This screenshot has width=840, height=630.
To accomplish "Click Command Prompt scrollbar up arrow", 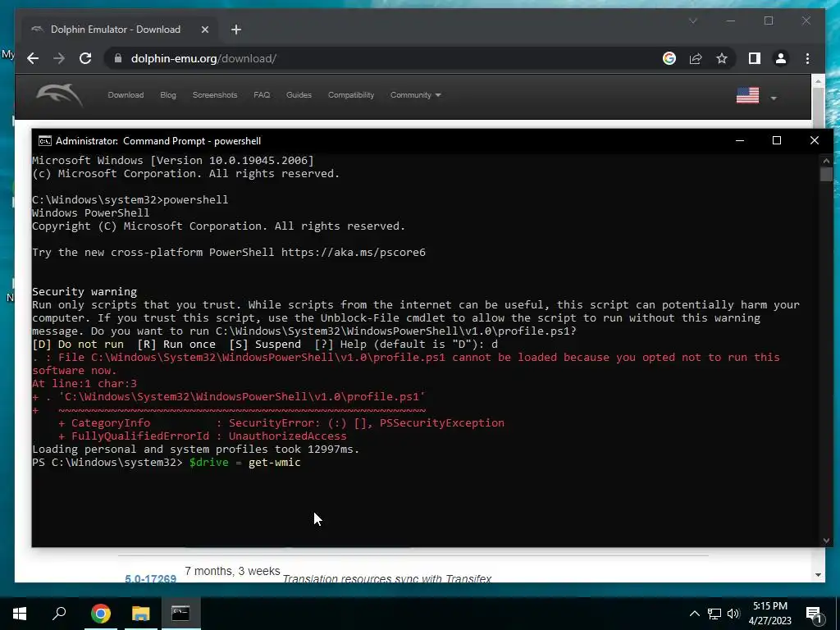I will coord(826,160).
